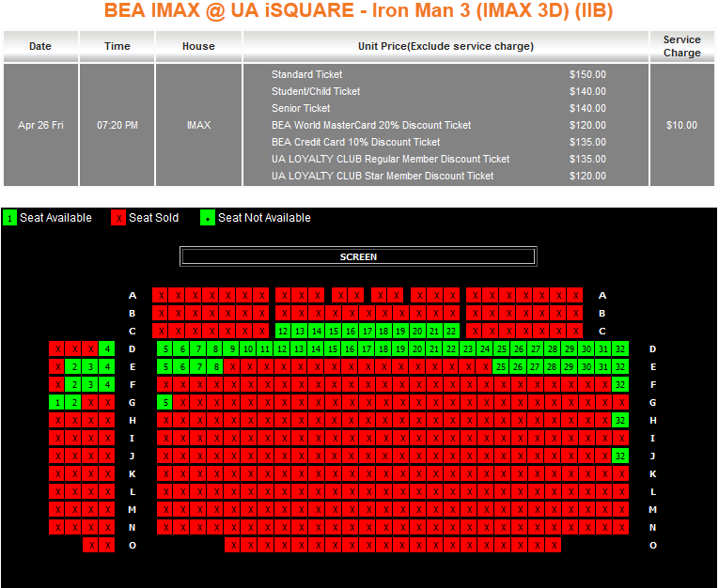The width and height of the screenshot is (719, 588).
Task: Select seat 32 in row H
Action: coord(620,420)
